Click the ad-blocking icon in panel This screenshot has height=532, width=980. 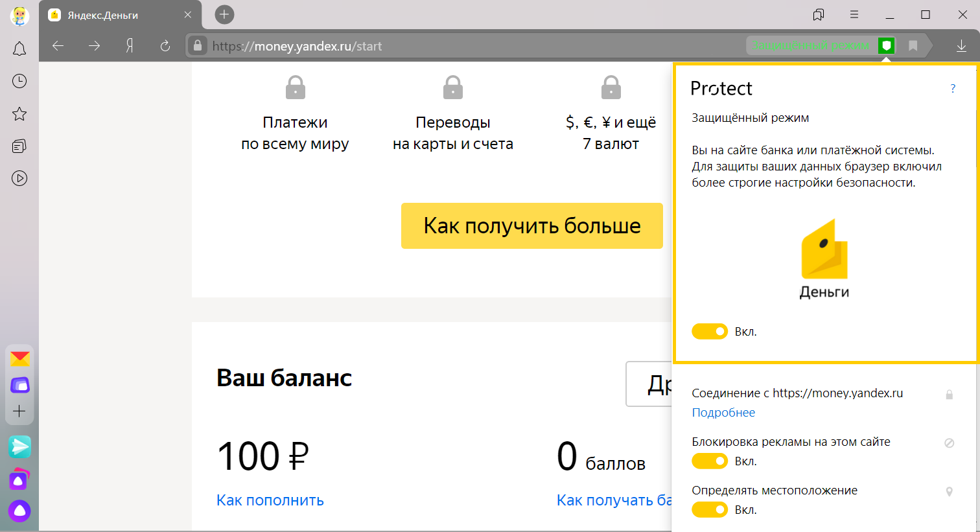[x=949, y=443]
